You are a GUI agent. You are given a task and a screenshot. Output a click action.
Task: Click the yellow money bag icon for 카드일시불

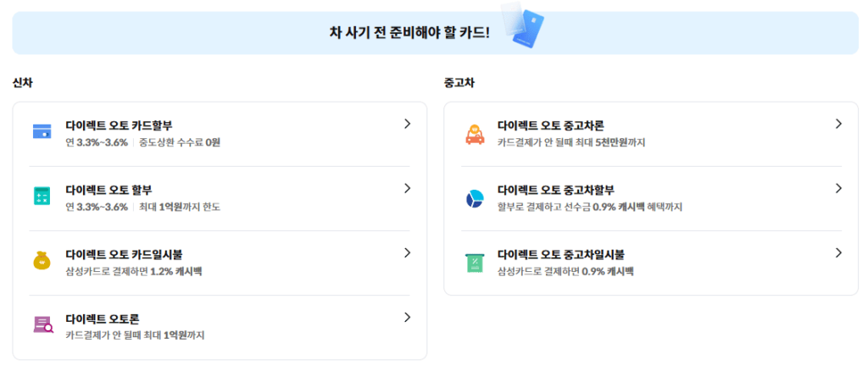[42, 260]
